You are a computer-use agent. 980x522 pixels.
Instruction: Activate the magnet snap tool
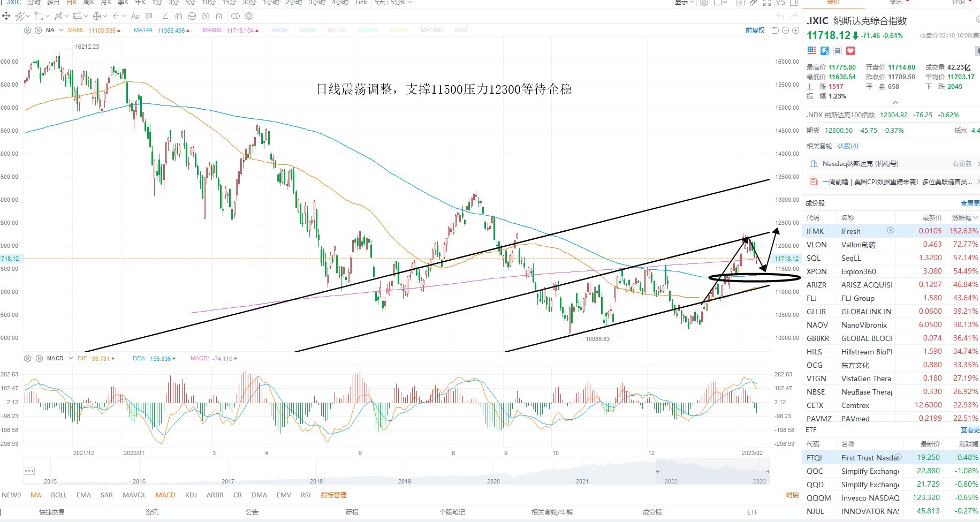(x=179, y=16)
